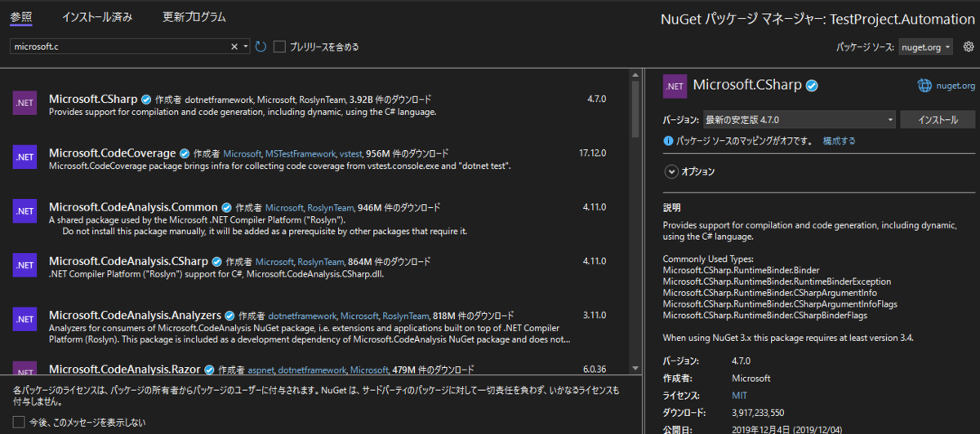This screenshot has height=434, width=980.
Task: Click the package source mapping info icon
Action: pos(668,141)
